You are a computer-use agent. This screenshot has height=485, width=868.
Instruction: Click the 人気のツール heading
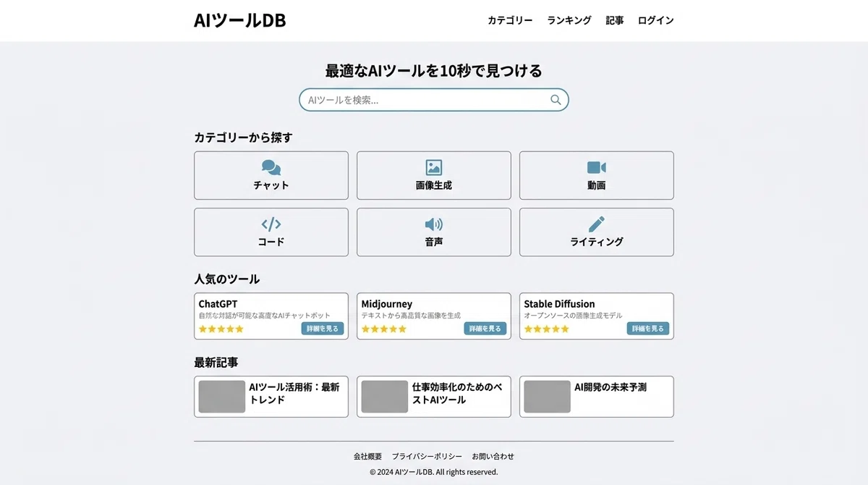coord(226,279)
